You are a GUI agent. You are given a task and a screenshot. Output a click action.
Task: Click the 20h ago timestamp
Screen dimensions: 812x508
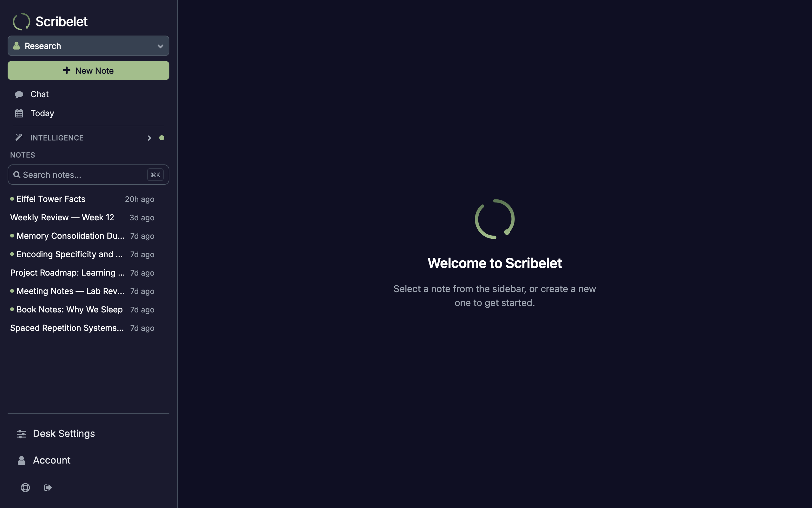140,199
